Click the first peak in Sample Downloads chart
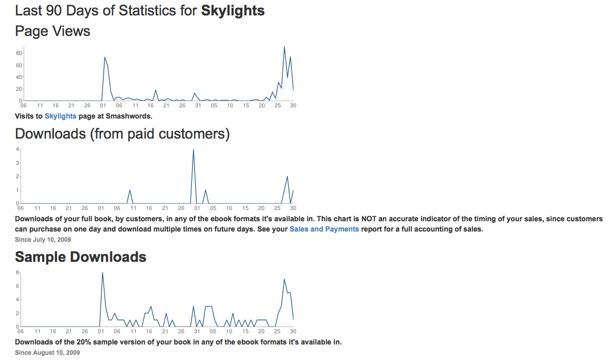This screenshot has height=364, width=609. pos(103,274)
